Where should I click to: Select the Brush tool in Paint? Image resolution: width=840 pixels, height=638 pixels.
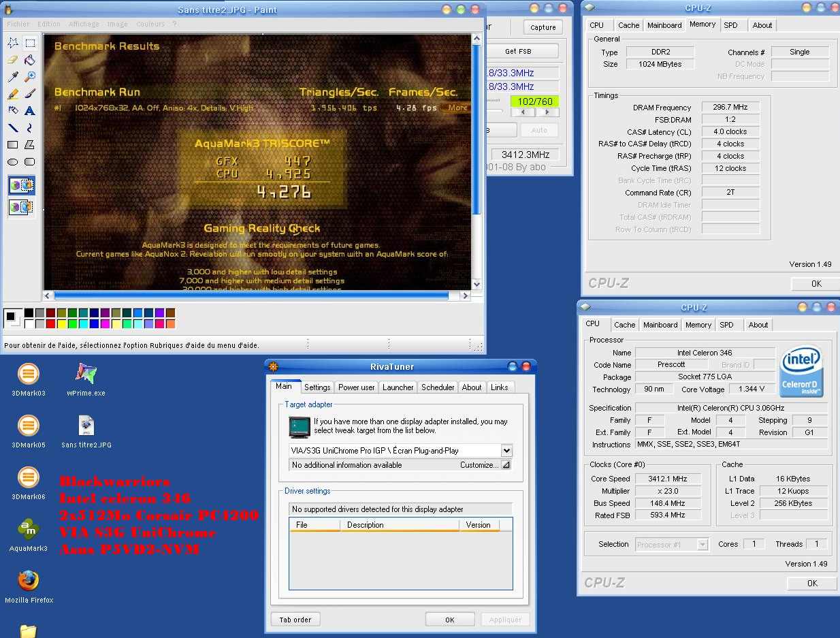click(30, 94)
